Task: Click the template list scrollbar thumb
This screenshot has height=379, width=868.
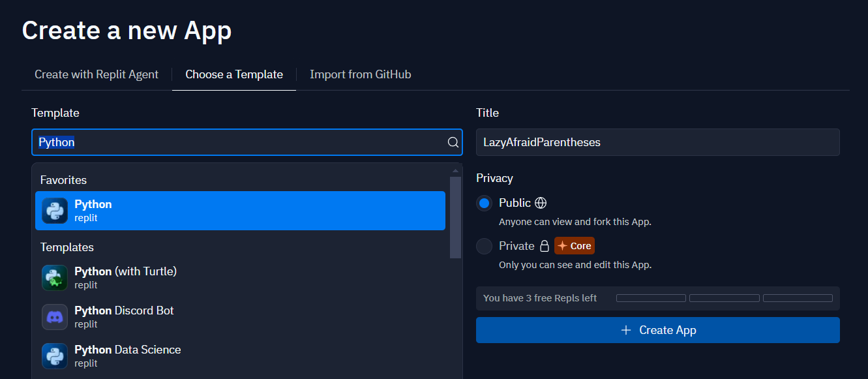Action: [455, 217]
